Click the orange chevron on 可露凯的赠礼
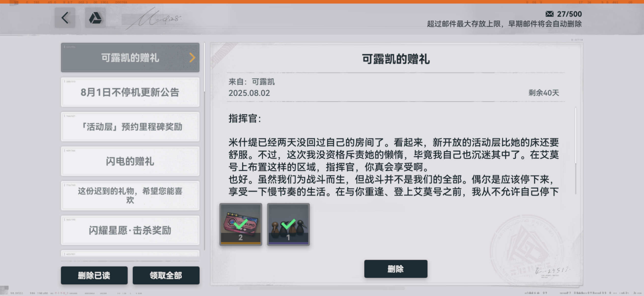This screenshot has height=296, width=644. [x=192, y=58]
